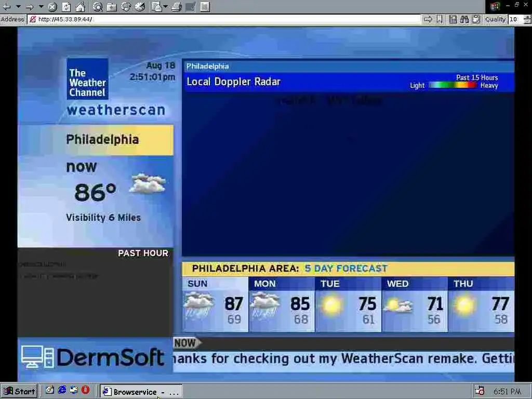Click The Weather Channel logo
Image resolution: width=532 pixels, height=399 pixels.
point(87,79)
